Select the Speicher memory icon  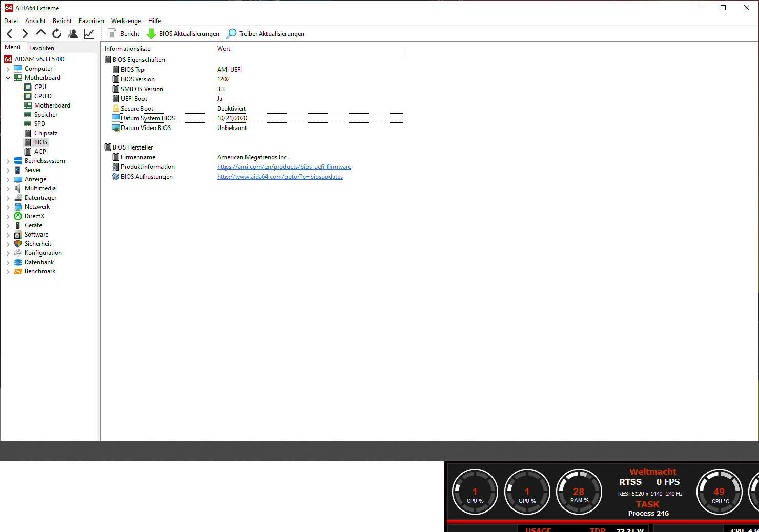(28, 115)
